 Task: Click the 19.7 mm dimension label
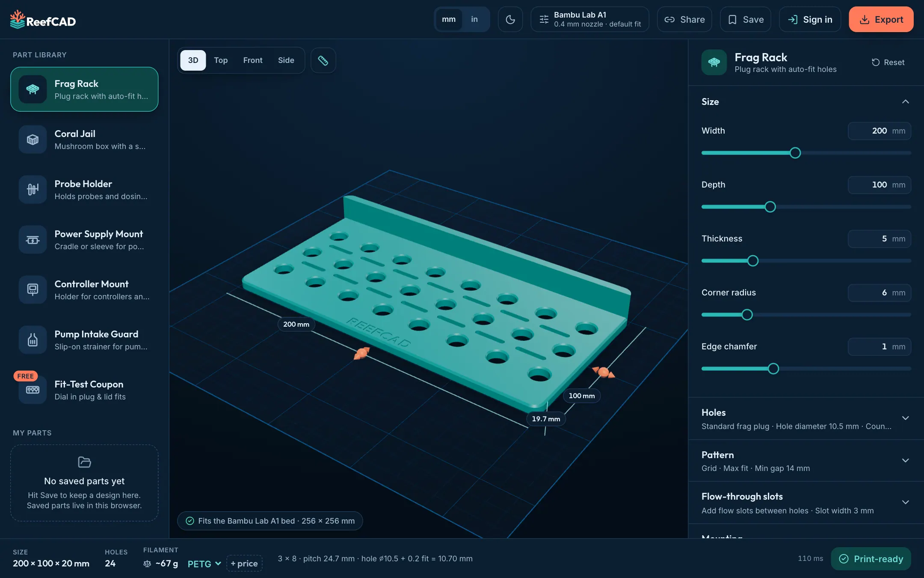point(546,419)
